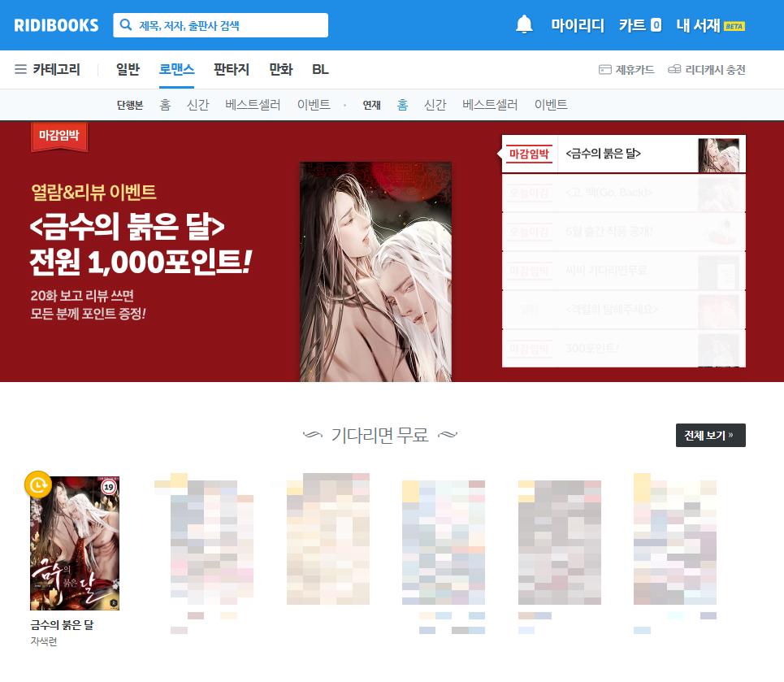Switch to the BL tab
This screenshot has height=682, width=784.
[320, 69]
